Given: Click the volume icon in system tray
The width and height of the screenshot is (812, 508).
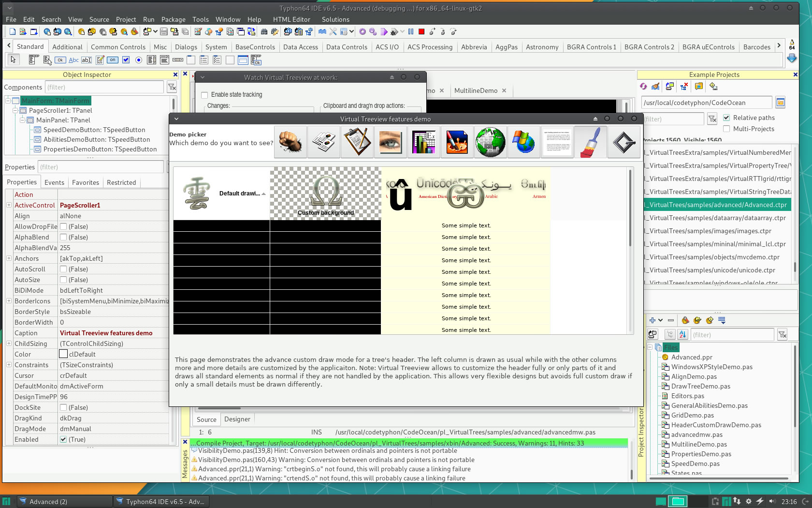Looking at the screenshot, I should 772,501.
